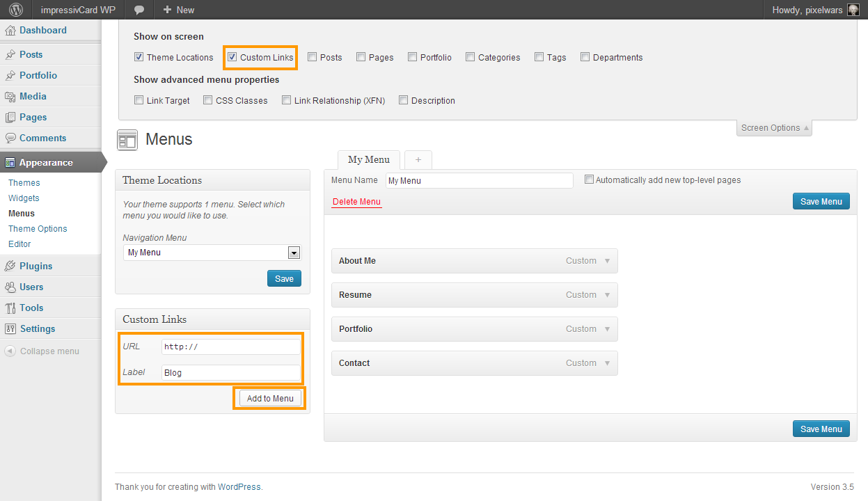Click the Media sidebar icon
This screenshot has height=501, width=868.
pos(10,97)
